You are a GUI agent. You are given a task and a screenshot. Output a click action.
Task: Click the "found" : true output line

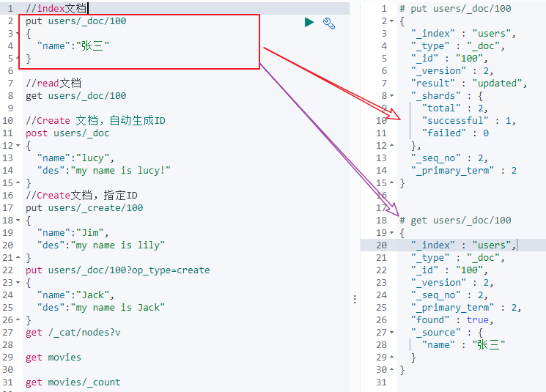(x=452, y=320)
